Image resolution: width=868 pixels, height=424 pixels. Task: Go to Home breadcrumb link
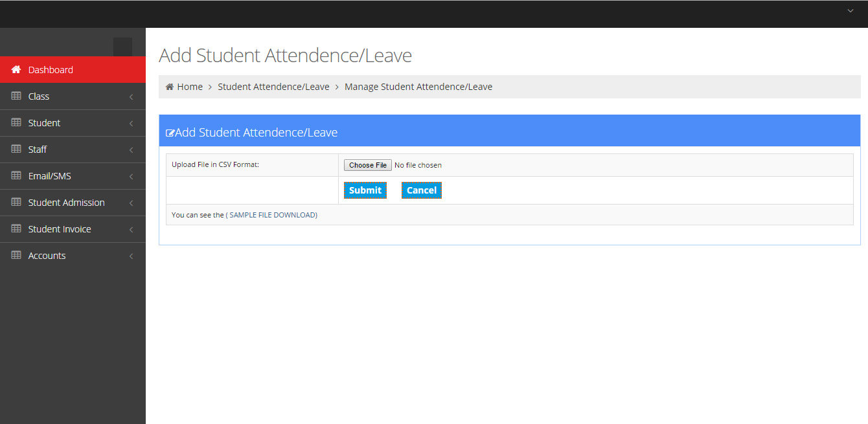pos(190,87)
